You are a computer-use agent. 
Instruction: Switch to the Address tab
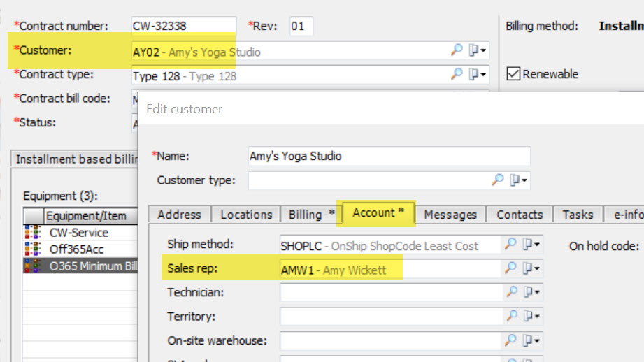pyautogui.click(x=180, y=215)
